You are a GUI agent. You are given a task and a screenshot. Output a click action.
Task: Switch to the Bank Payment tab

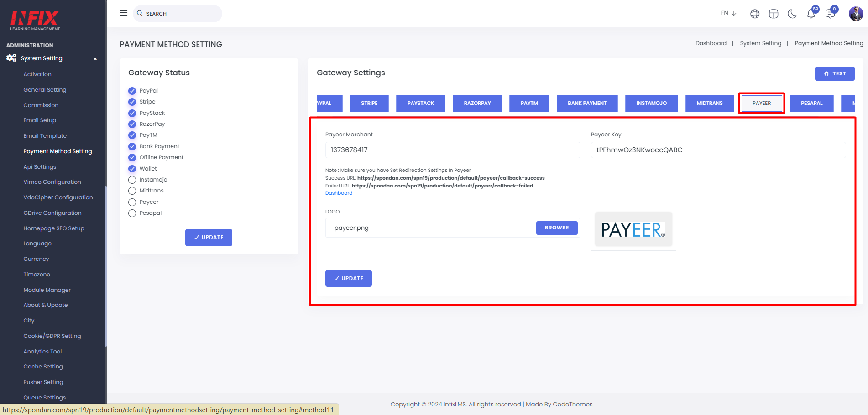click(587, 104)
